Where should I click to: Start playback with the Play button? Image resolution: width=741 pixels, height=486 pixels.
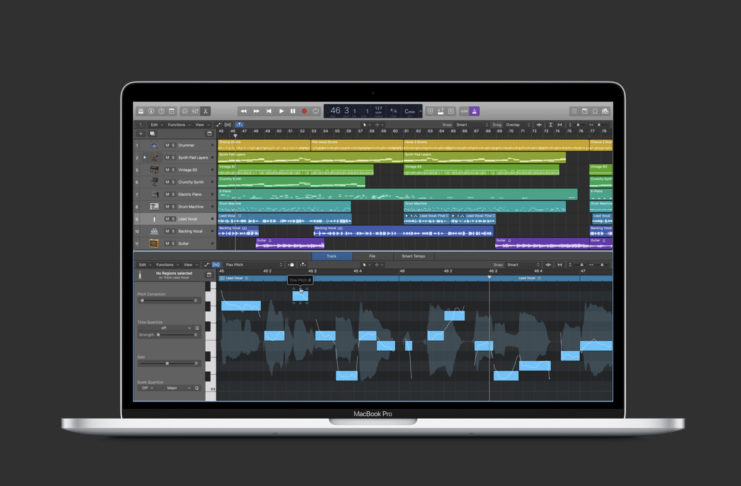(281, 111)
